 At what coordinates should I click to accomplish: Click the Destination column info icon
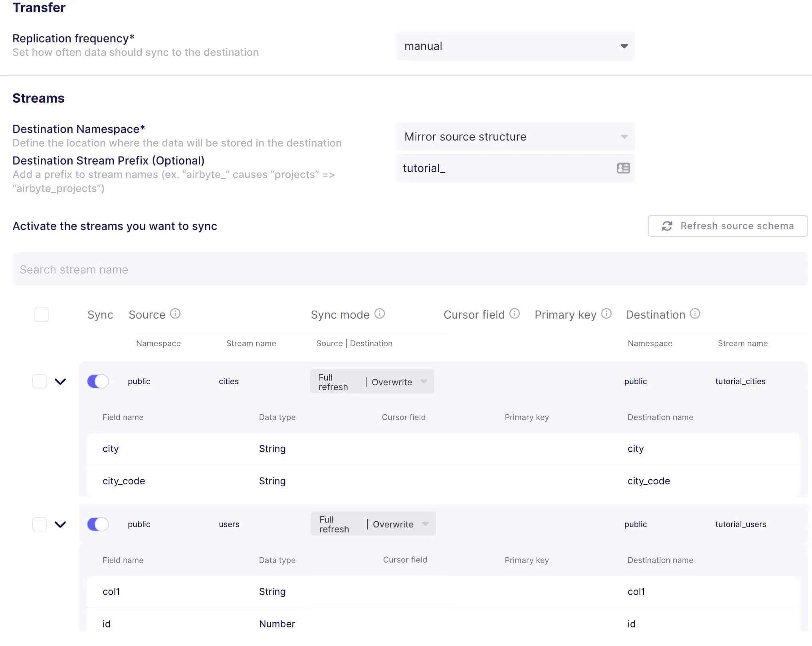(695, 314)
